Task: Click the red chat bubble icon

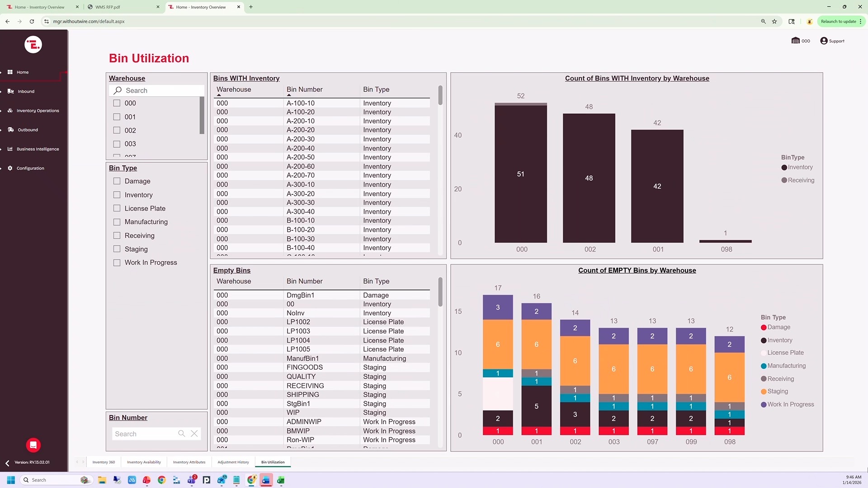Action: pos(33,445)
